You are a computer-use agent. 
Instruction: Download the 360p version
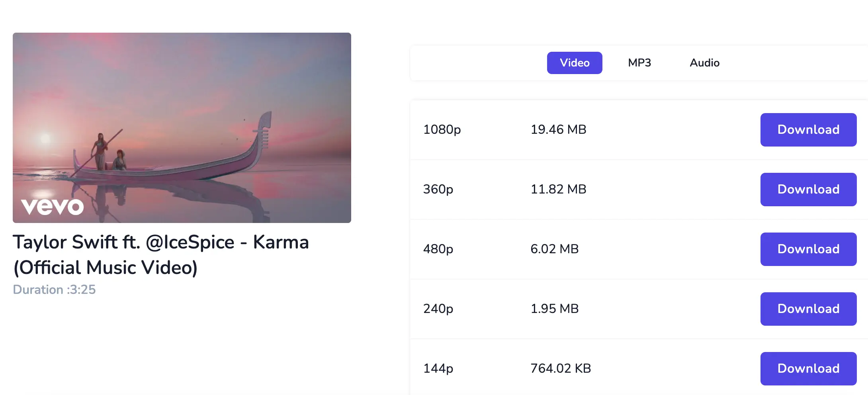coord(808,190)
